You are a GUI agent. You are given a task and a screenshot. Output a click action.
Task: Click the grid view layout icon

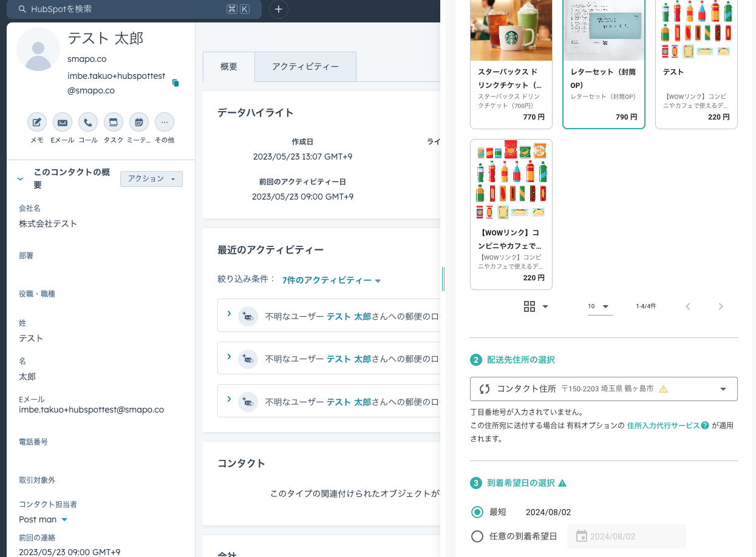click(530, 306)
